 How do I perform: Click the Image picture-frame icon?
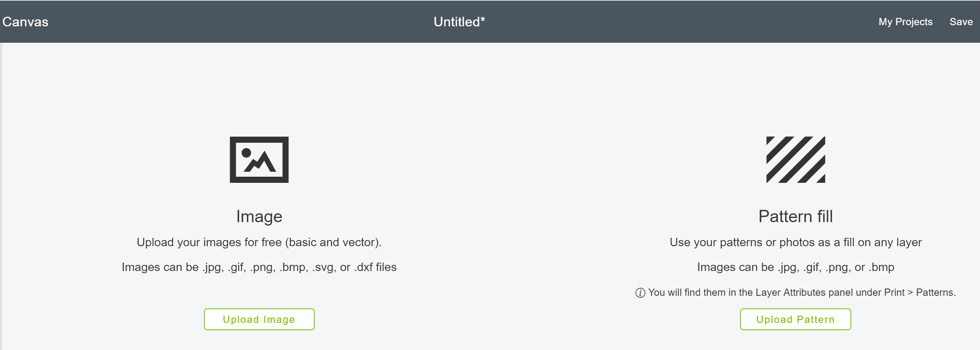coord(259,160)
